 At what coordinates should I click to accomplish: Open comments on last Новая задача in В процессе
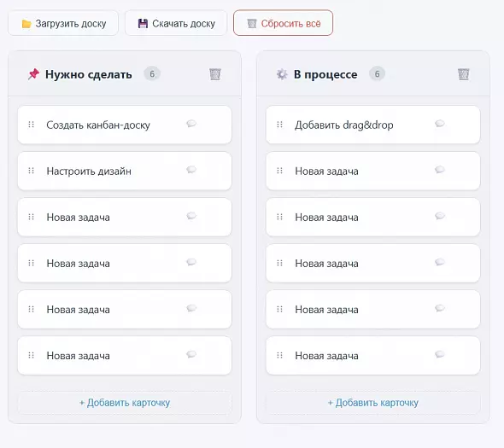pyautogui.click(x=440, y=354)
